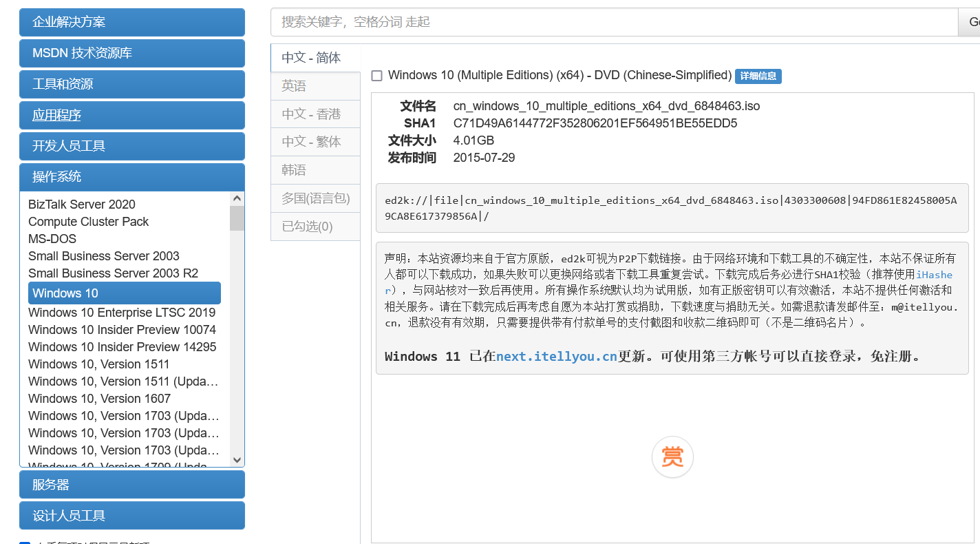Click the OS list scrollbar thumb
The image size is (980, 544).
click(237, 218)
